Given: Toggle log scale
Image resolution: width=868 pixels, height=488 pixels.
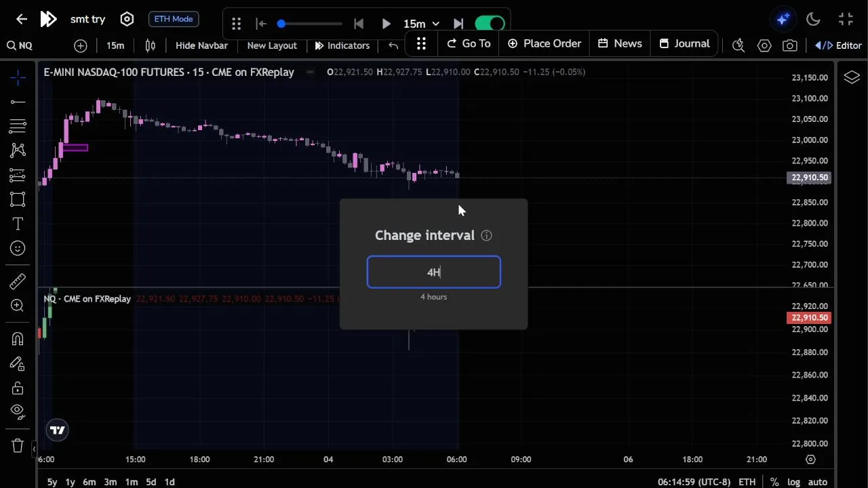Looking at the screenshot, I should point(793,482).
